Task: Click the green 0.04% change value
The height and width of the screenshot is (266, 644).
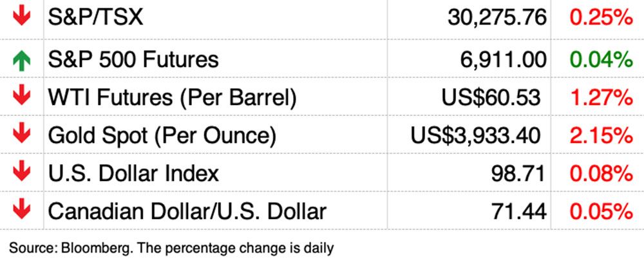Action: (x=600, y=60)
